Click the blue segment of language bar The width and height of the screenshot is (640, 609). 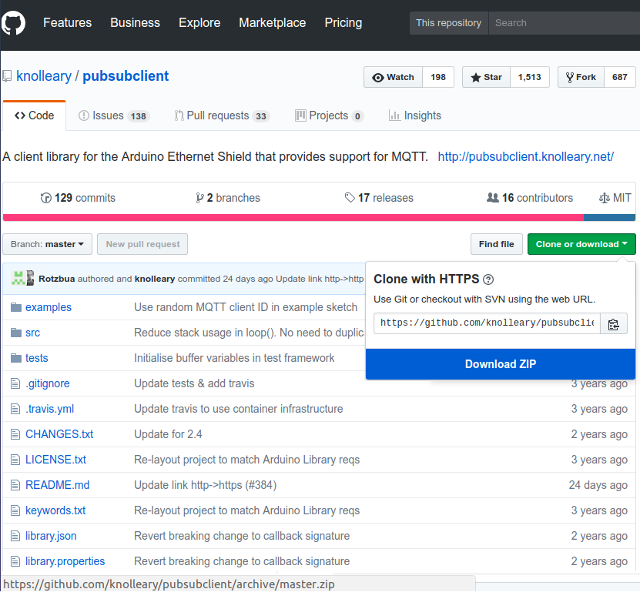click(610, 217)
